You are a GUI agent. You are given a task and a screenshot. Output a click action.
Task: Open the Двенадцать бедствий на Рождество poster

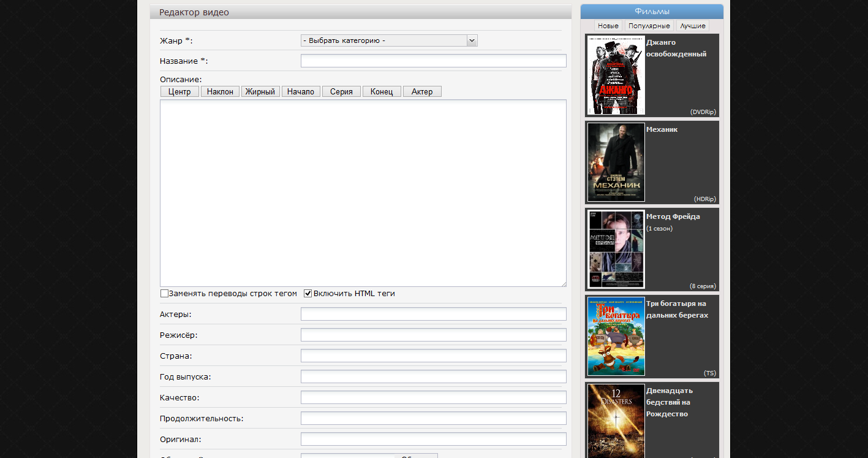click(x=616, y=421)
